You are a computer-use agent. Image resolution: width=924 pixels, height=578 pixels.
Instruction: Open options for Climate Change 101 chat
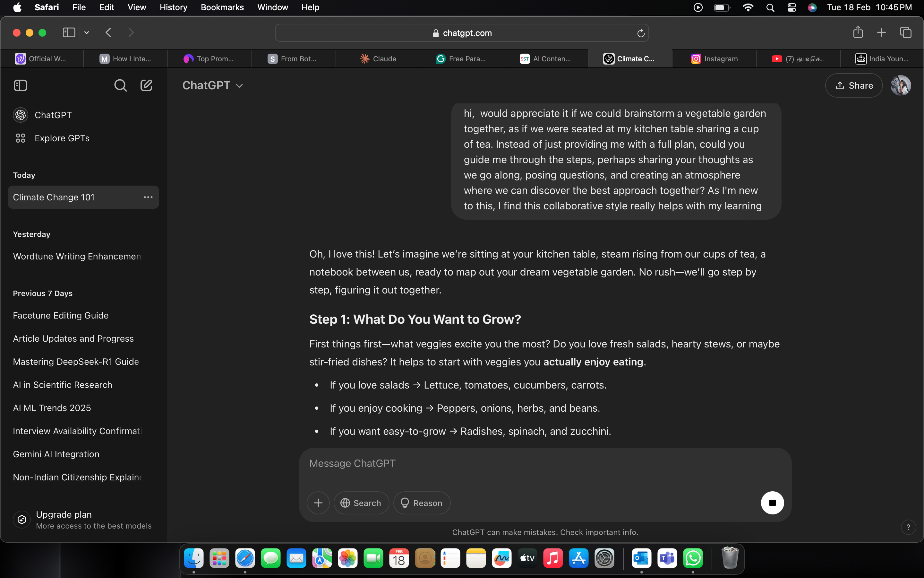(148, 197)
